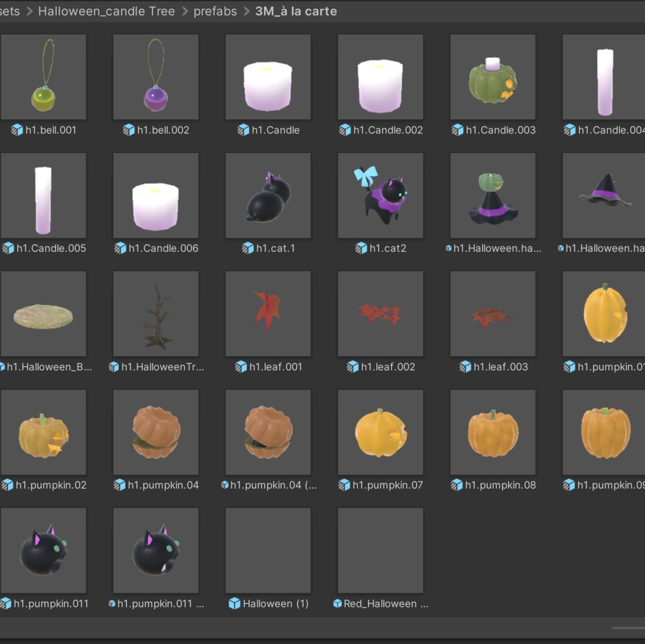This screenshot has width=645, height=644.
Task: Go to Halloween_candle Tree folder in breadcrumb
Action: (106, 11)
